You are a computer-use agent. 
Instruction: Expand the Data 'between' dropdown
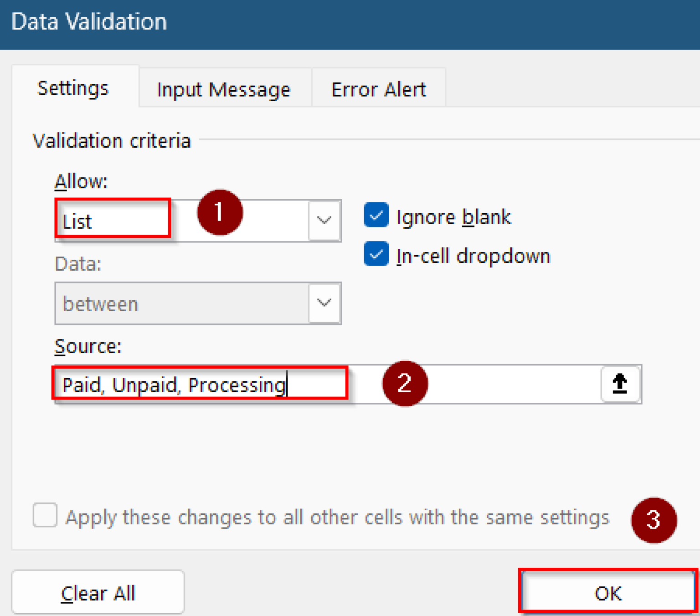pos(324,303)
